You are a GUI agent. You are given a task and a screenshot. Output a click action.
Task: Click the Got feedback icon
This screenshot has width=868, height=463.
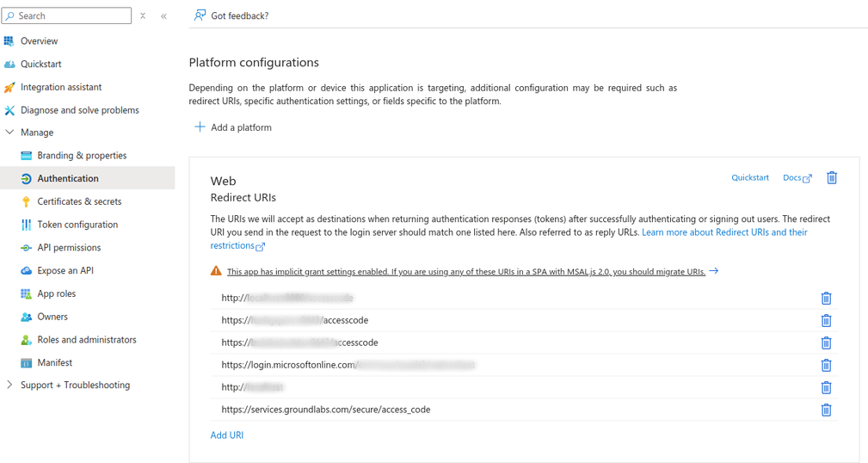point(200,15)
